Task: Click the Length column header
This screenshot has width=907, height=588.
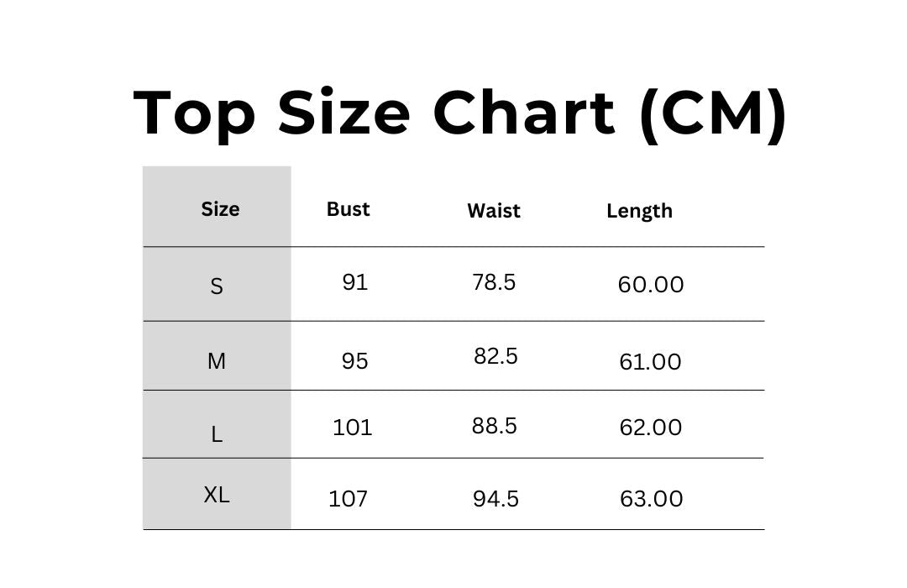Action: [x=639, y=211]
